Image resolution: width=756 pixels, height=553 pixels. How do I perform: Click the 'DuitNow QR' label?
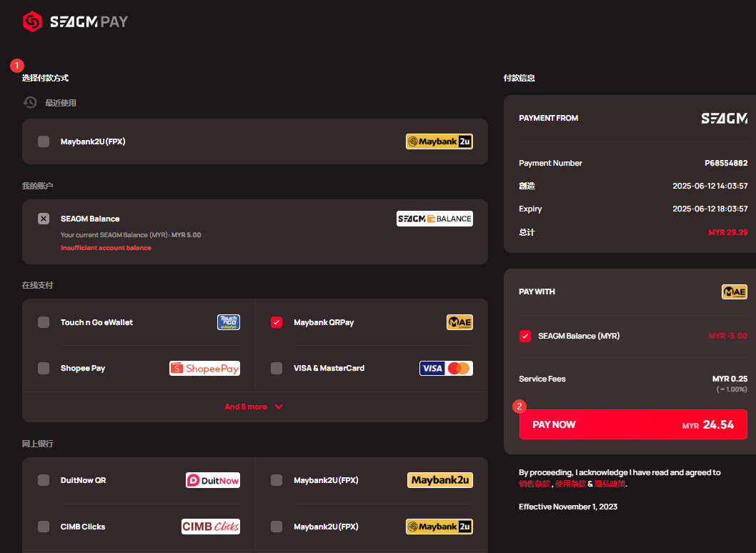pos(84,480)
